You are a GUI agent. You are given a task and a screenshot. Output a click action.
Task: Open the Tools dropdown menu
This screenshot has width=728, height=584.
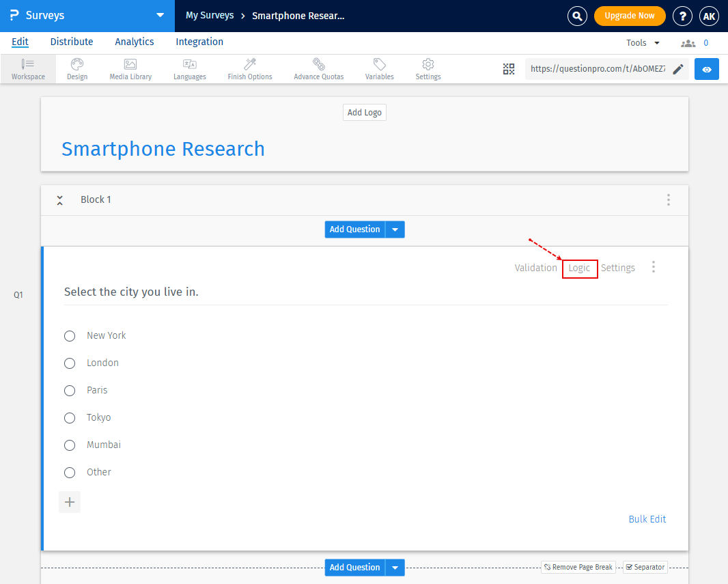pyautogui.click(x=643, y=43)
